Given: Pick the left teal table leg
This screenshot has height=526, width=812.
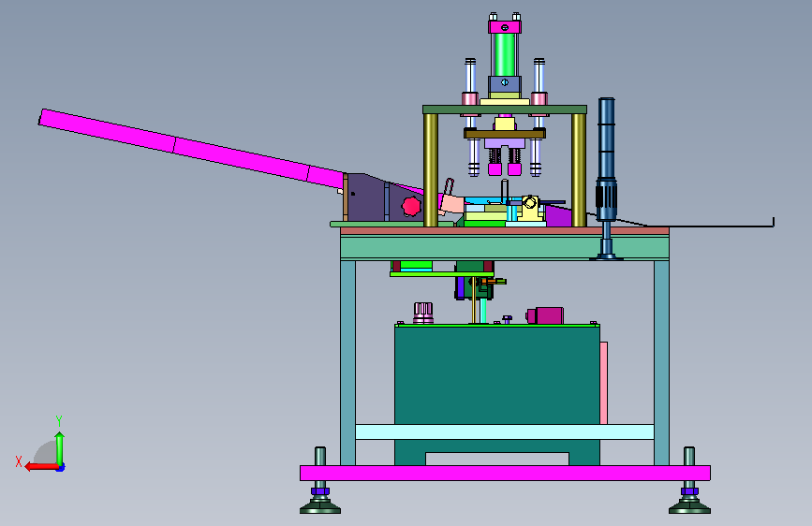Looking at the screenshot, I should tap(348, 362).
